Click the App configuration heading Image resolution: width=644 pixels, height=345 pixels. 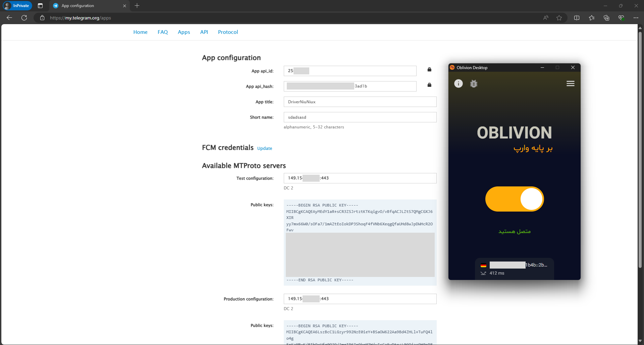point(231,58)
